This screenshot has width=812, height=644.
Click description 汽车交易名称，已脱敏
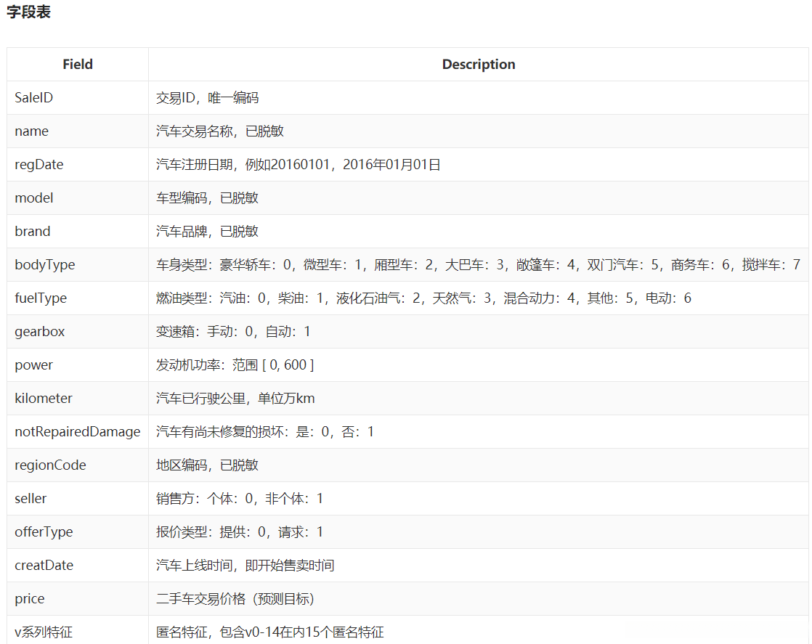tap(220, 131)
